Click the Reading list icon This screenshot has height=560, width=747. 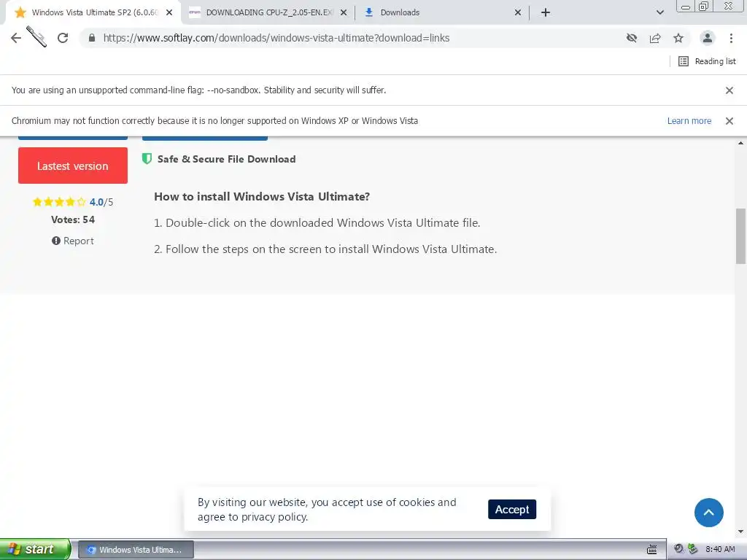(683, 61)
